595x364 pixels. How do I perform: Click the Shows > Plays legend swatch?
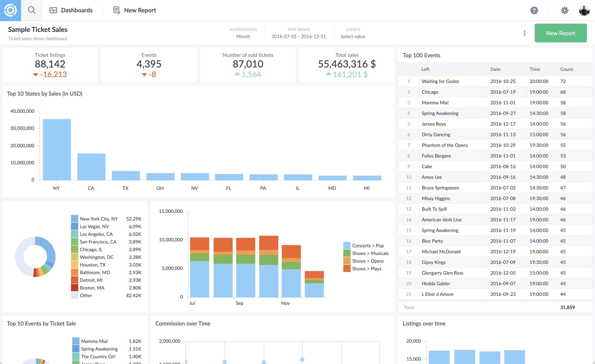[347, 269]
